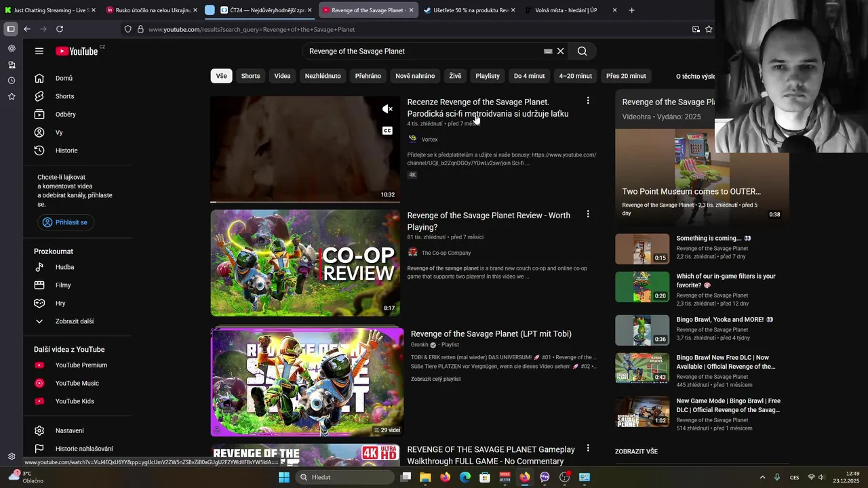Run search with the magnifier button
This screenshot has width=868, height=488.
coord(582,51)
